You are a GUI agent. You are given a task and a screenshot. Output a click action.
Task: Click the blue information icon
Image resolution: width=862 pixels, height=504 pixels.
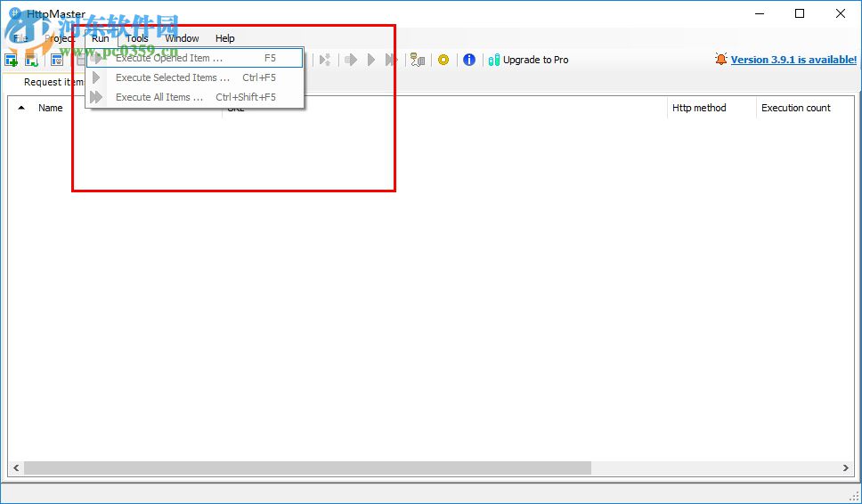click(469, 60)
